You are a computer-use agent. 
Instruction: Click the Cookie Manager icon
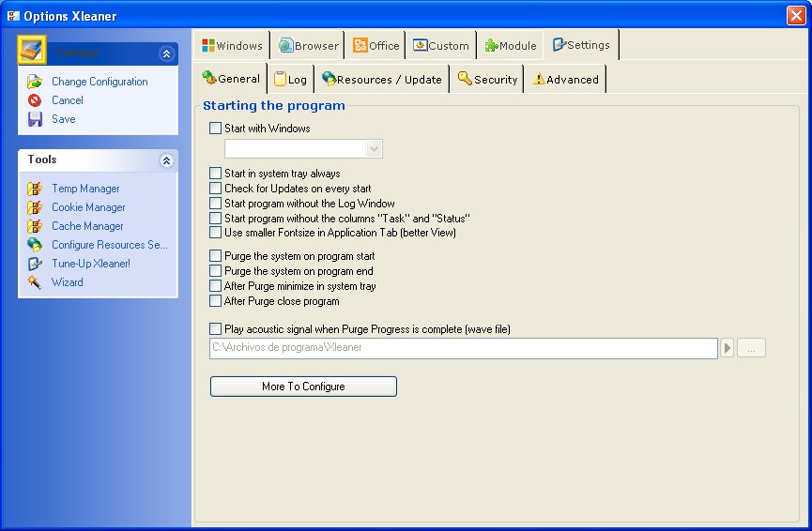tap(35, 207)
